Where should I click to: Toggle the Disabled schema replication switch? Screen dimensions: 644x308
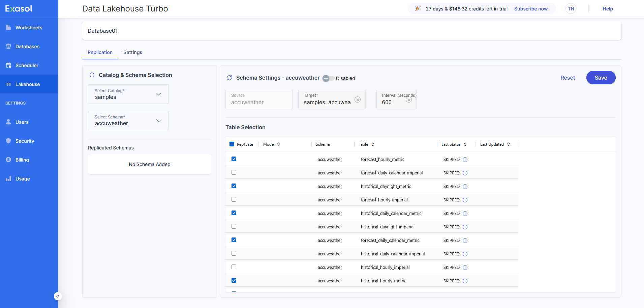coord(328,78)
